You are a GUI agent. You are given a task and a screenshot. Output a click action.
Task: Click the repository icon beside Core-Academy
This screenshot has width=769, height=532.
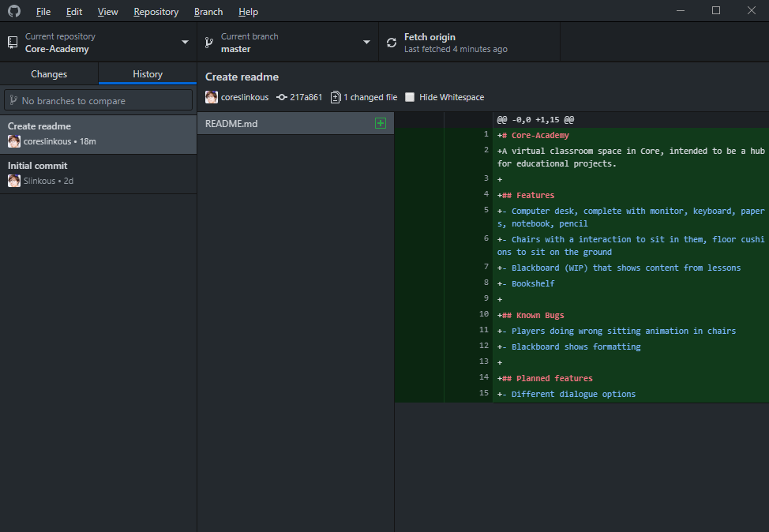pyautogui.click(x=11, y=43)
